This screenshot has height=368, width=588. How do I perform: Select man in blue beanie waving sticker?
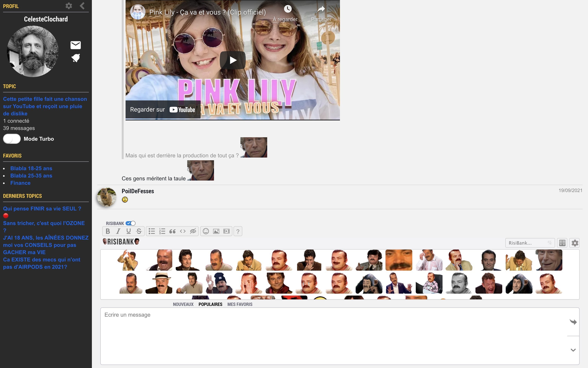pos(219,283)
